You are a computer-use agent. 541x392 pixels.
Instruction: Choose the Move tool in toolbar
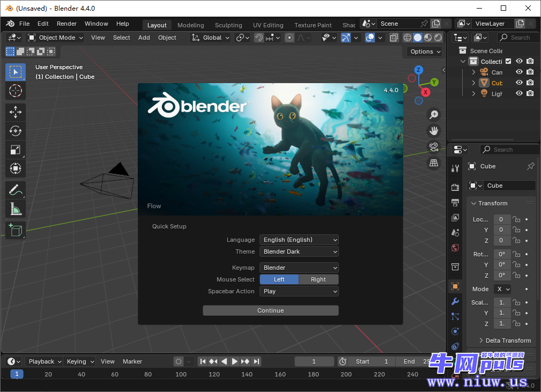tap(16, 112)
